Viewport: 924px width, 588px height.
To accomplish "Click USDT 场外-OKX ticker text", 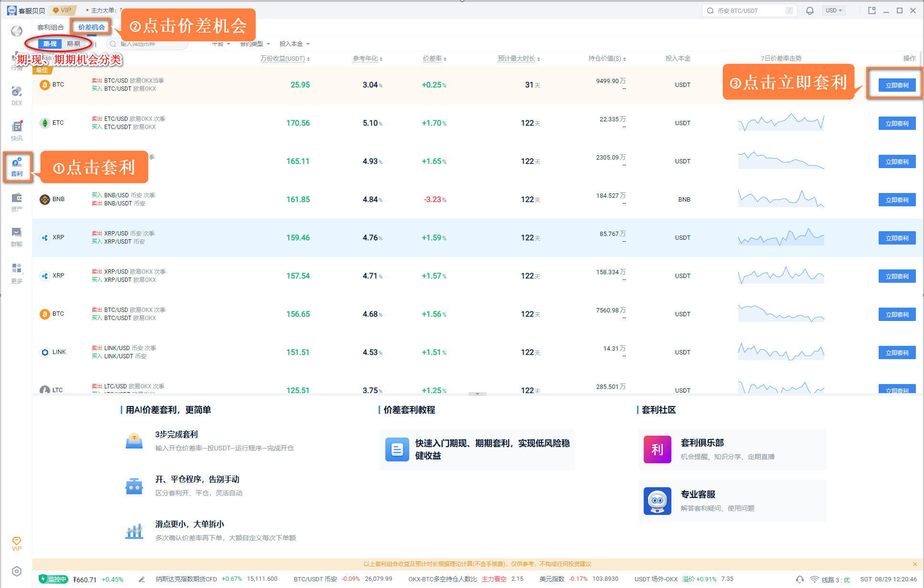I will [x=656, y=579].
